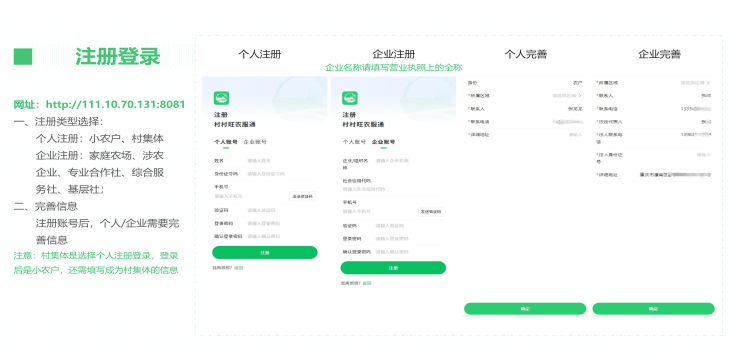Click 返回 link under enterprise 注册 button
Viewport: 732px width, 363px height.
pyautogui.click(x=367, y=283)
